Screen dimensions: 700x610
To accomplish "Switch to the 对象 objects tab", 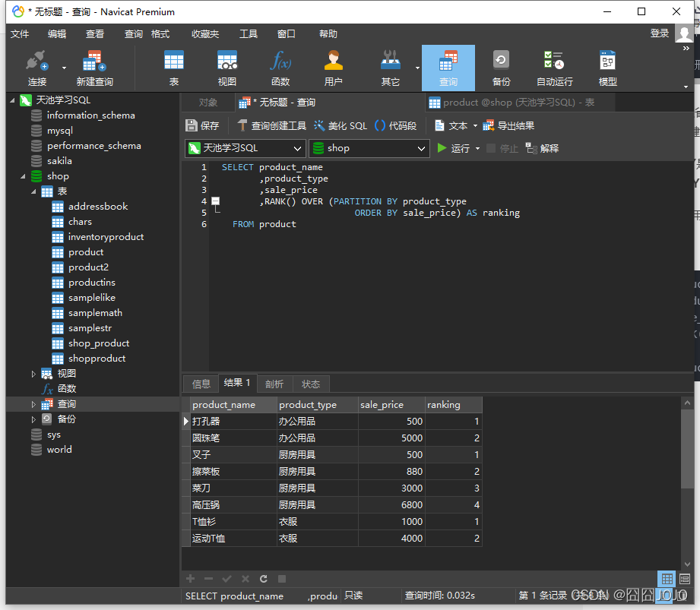I will coord(208,103).
